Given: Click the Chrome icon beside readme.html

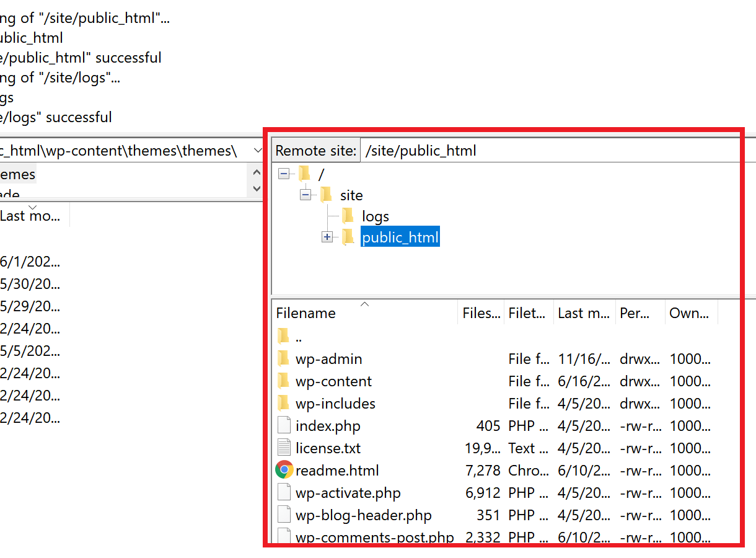Looking at the screenshot, I should click(284, 470).
